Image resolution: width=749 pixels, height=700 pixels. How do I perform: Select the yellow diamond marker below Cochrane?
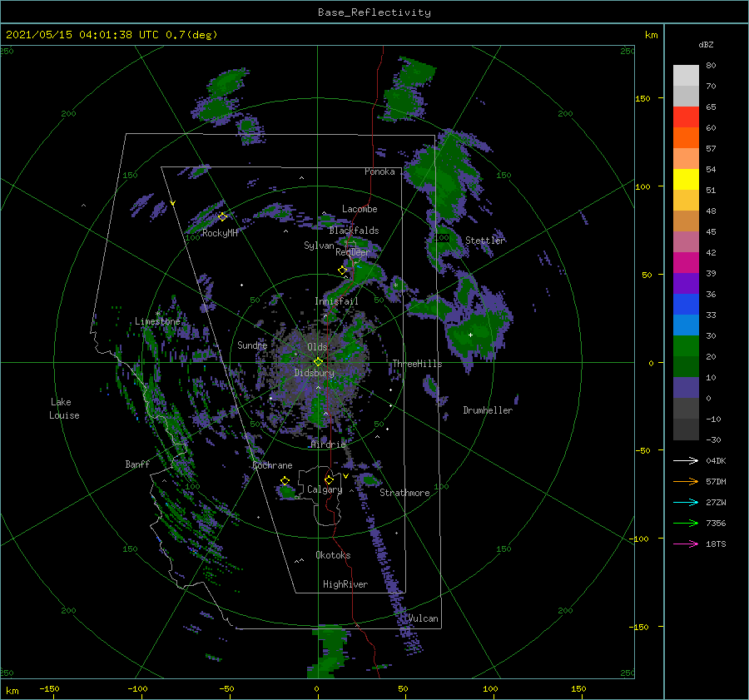(x=285, y=481)
